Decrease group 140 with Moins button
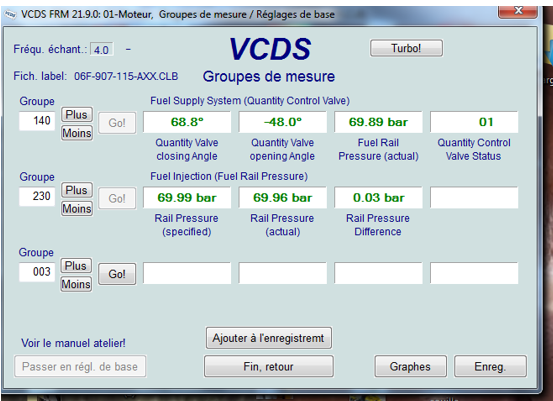 tap(77, 133)
